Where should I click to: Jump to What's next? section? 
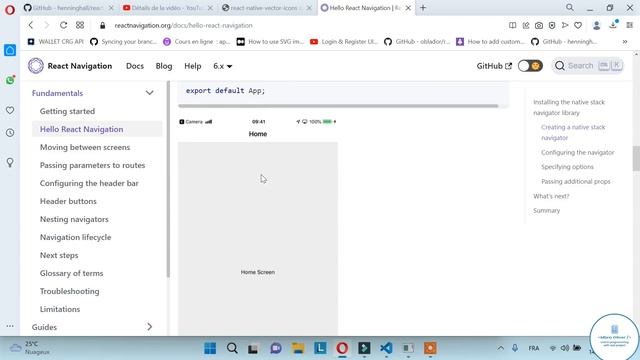(x=551, y=196)
